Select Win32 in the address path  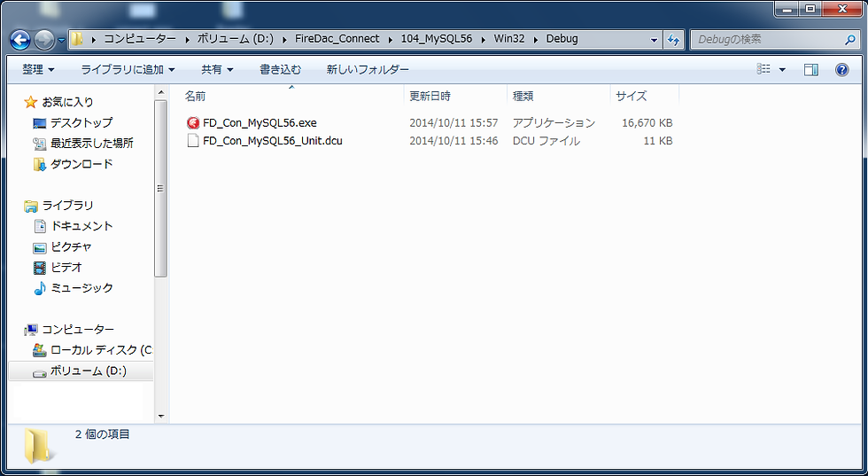point(509,39)
